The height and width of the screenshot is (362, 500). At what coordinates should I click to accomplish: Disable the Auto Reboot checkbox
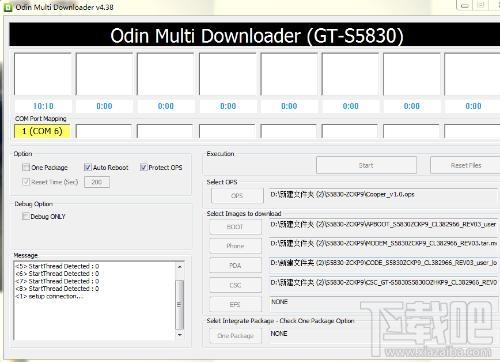(88, 167)
